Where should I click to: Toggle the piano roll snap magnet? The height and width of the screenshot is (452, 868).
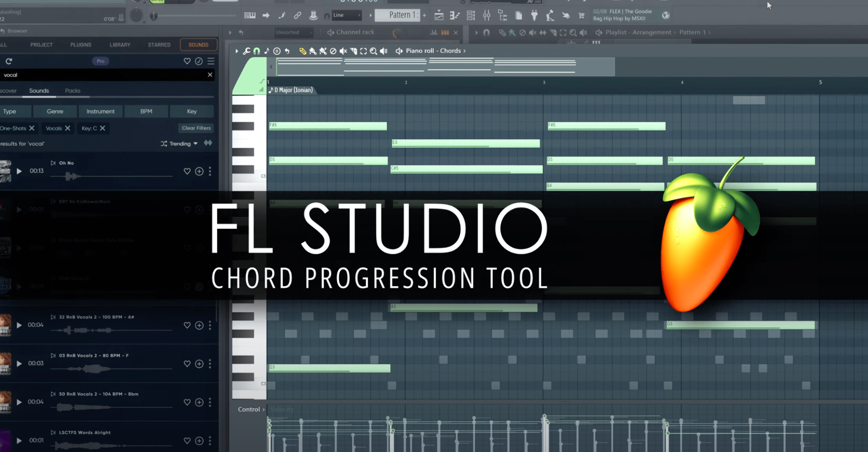pyautogui.click(x=256, y=51)
